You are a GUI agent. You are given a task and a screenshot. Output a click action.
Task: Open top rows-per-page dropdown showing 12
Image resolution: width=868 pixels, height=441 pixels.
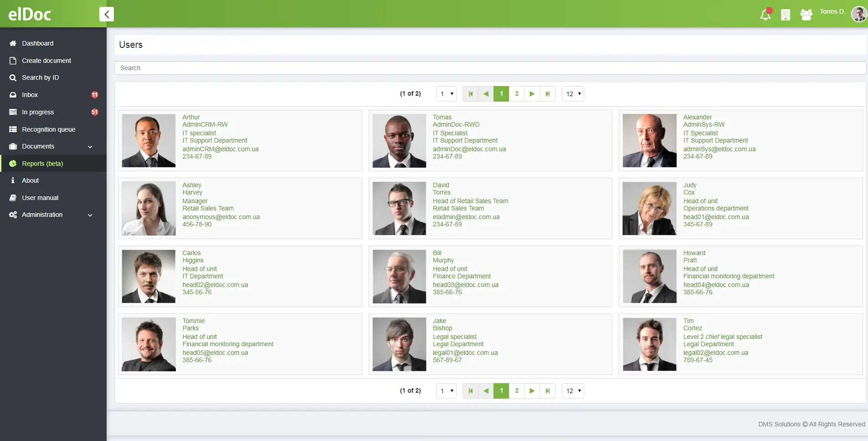[x=573, y=94]
